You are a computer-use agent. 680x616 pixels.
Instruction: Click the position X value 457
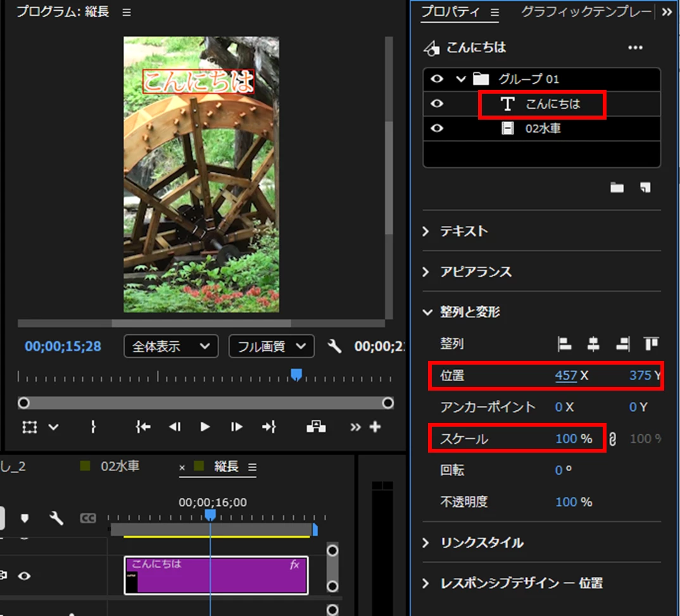(566, 375)
